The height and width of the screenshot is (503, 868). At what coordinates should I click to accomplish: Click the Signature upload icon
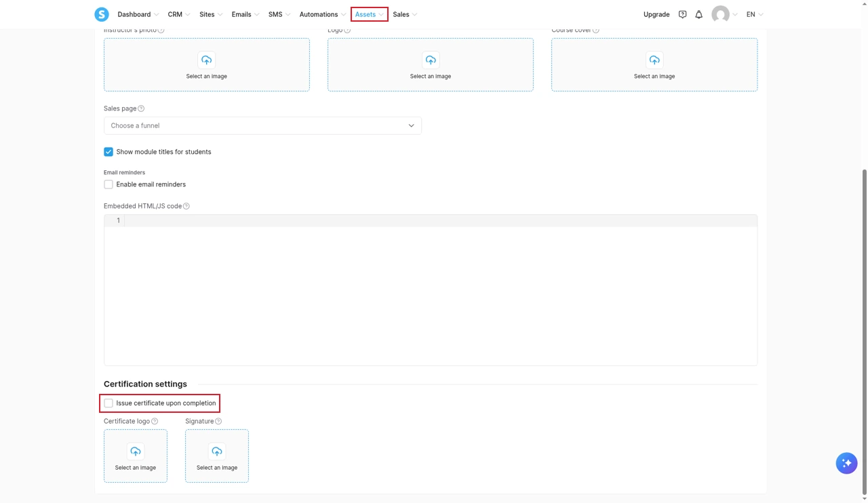coord(217,451)
